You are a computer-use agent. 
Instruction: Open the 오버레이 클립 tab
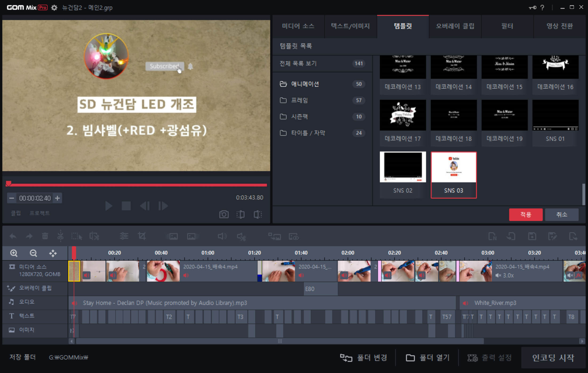pos(455,26)
